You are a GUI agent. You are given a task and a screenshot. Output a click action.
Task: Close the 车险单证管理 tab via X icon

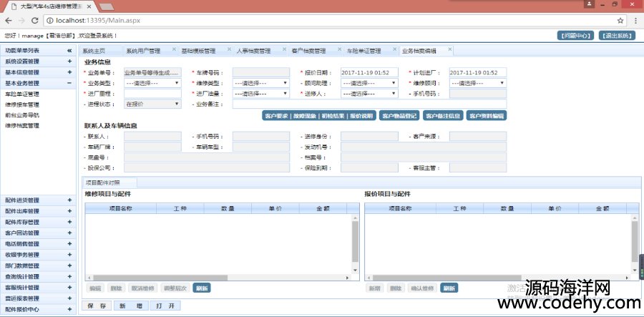[394, 50]
